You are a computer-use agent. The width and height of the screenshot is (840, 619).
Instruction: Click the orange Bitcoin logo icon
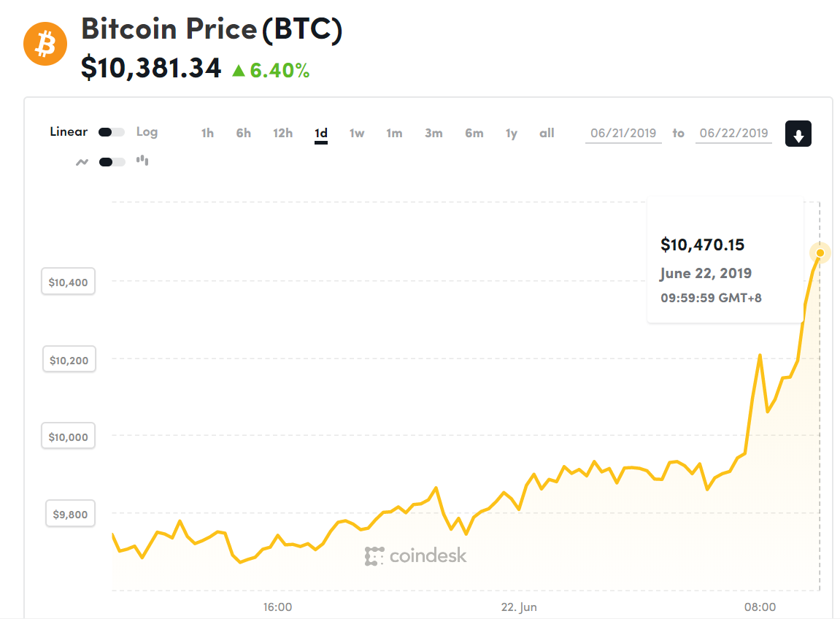(x=45, y=44)
